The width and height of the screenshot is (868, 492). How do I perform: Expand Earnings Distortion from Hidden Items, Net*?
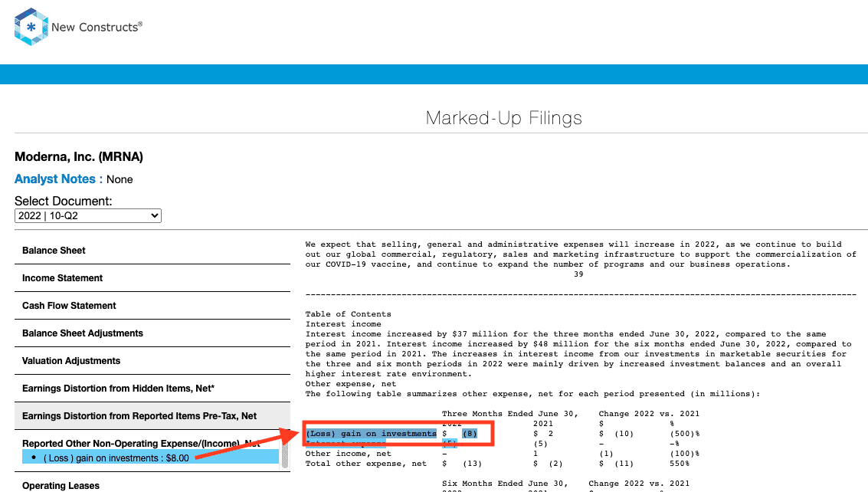(152, 389)
